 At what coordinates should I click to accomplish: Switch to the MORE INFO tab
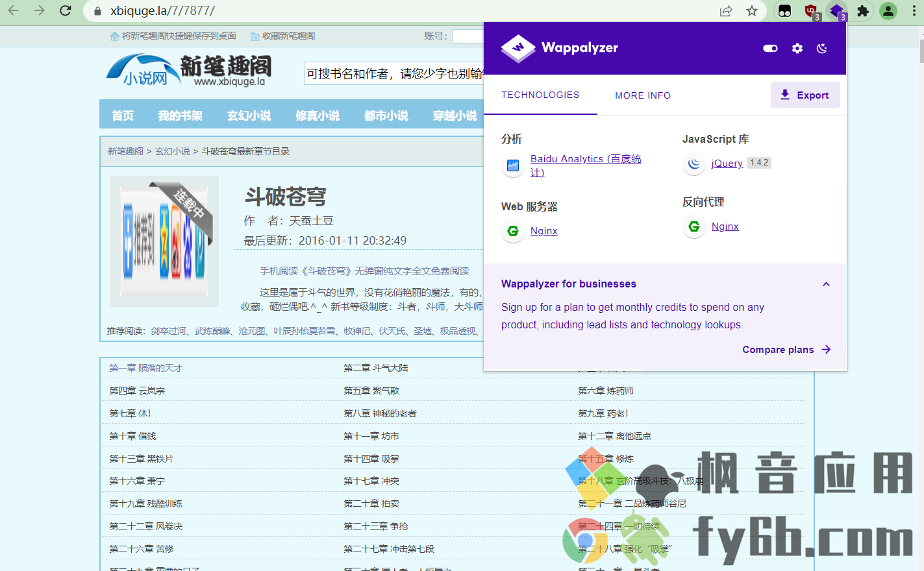coord(643,95)
